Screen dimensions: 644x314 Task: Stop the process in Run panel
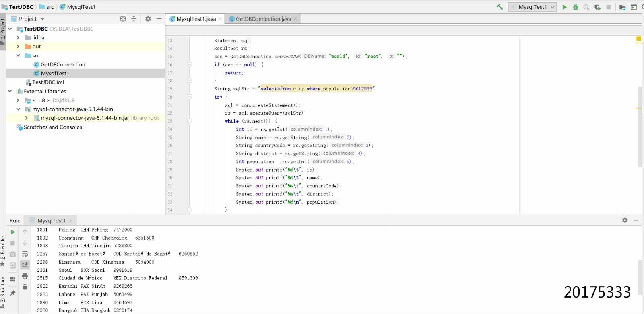[x=12, y=243]
